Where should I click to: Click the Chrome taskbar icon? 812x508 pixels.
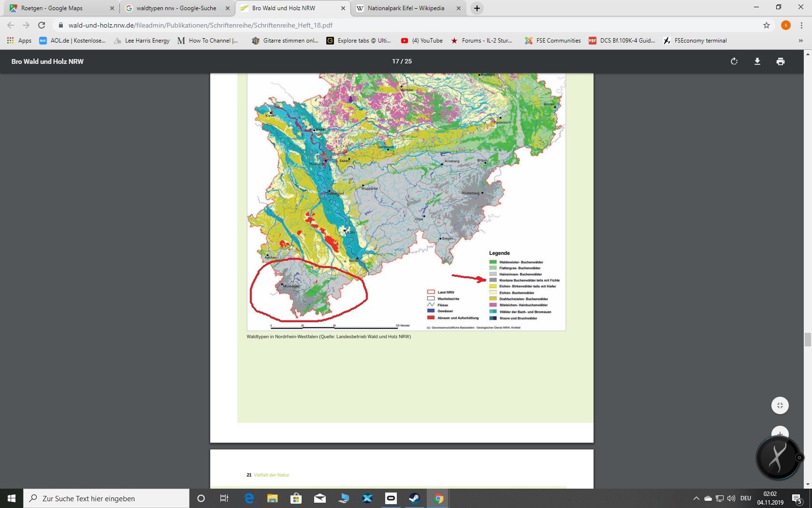[x=438, y=498]
